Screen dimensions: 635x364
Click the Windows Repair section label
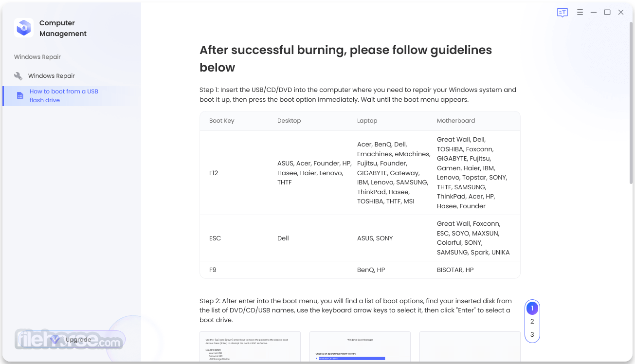coord(37,57)
